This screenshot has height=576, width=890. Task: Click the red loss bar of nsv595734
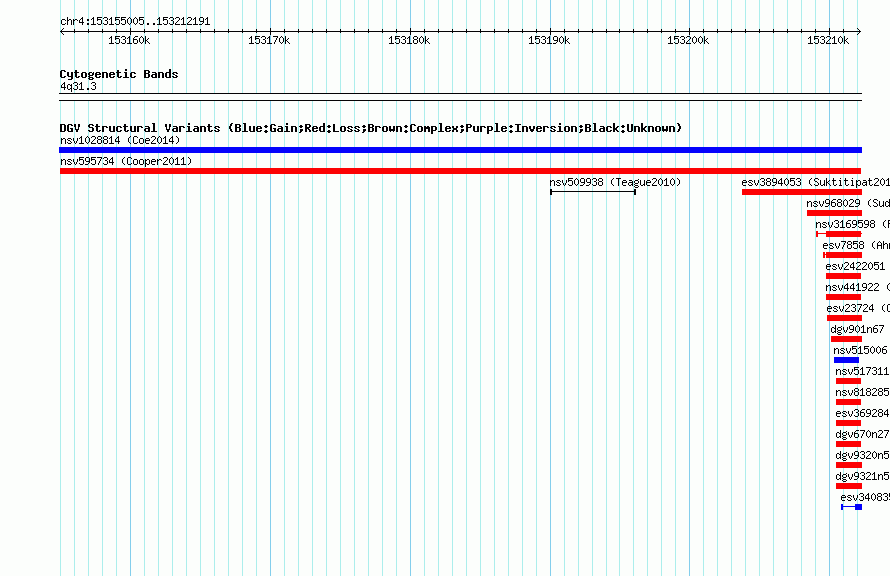pyautogui.click(x=460, y=171)
